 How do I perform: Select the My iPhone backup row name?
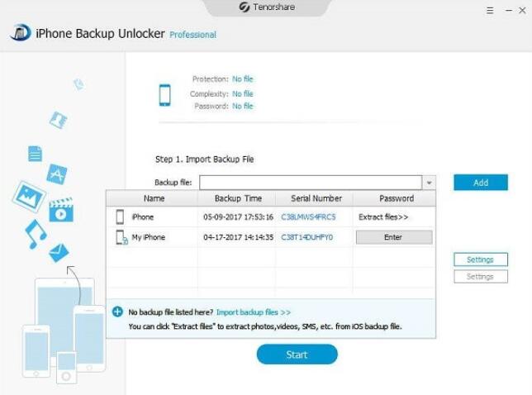coord(148,237)
